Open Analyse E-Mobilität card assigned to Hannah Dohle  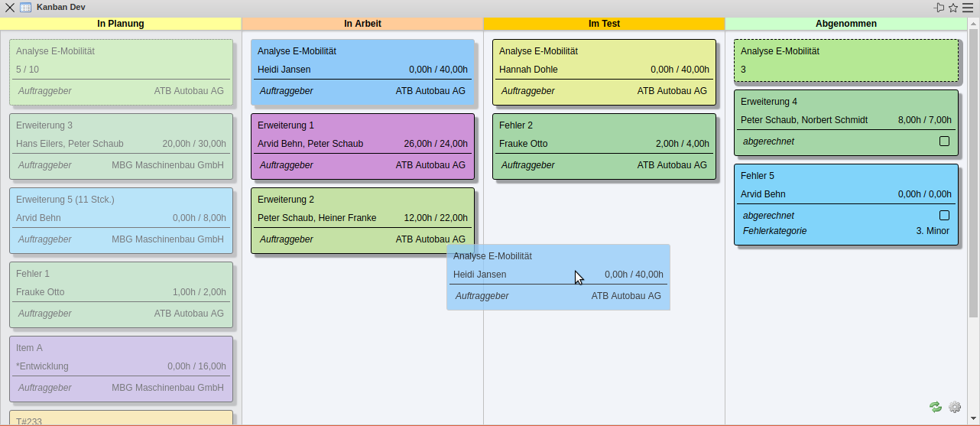(604, 73)
